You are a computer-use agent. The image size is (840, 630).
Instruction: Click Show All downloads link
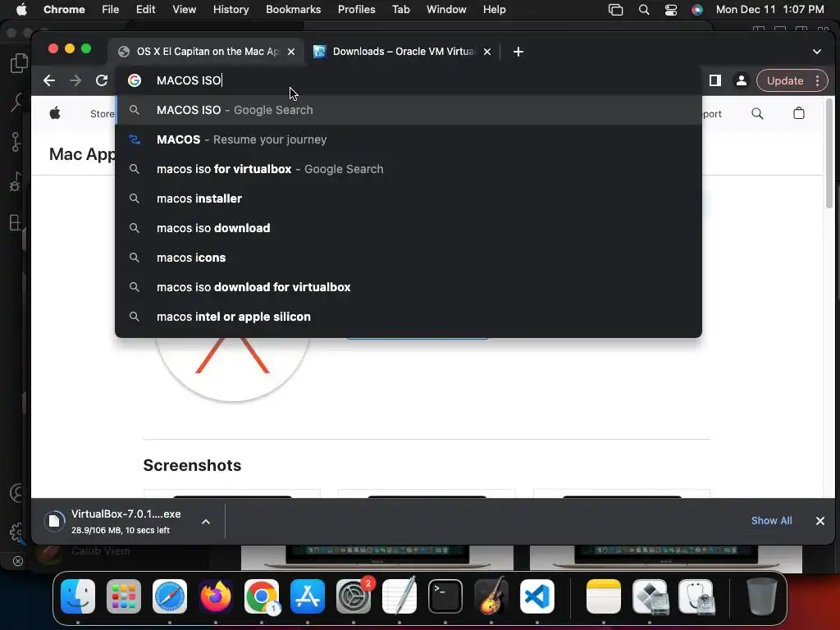coord(771,521)
